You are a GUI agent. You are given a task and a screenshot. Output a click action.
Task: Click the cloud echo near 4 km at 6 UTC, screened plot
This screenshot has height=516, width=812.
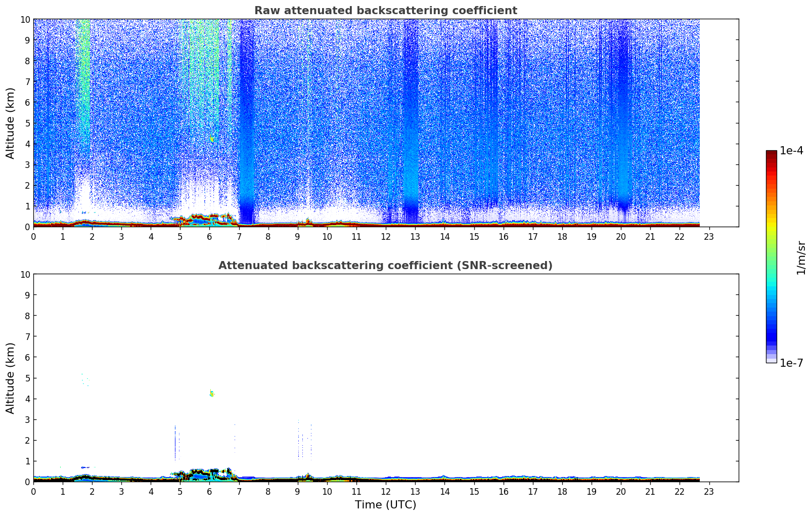coord(212,393)
